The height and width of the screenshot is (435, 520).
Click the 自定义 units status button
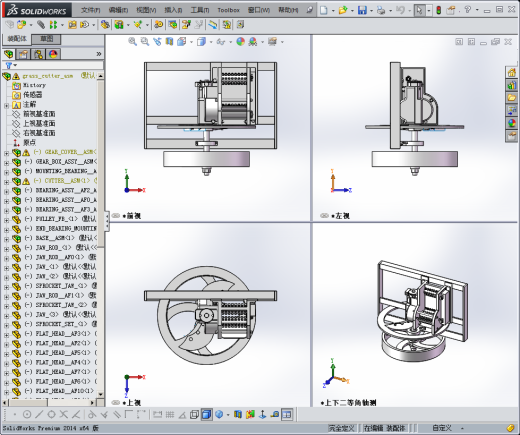[442, 428]
